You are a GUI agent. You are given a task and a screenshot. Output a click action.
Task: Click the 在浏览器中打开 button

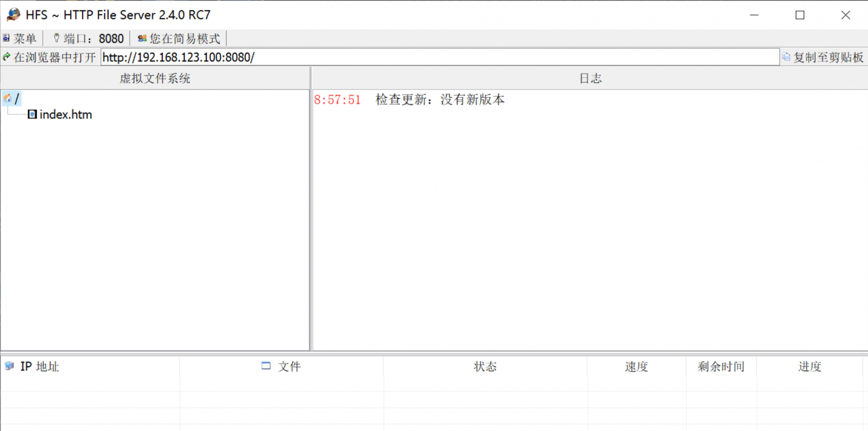click(x=50, y=57)
